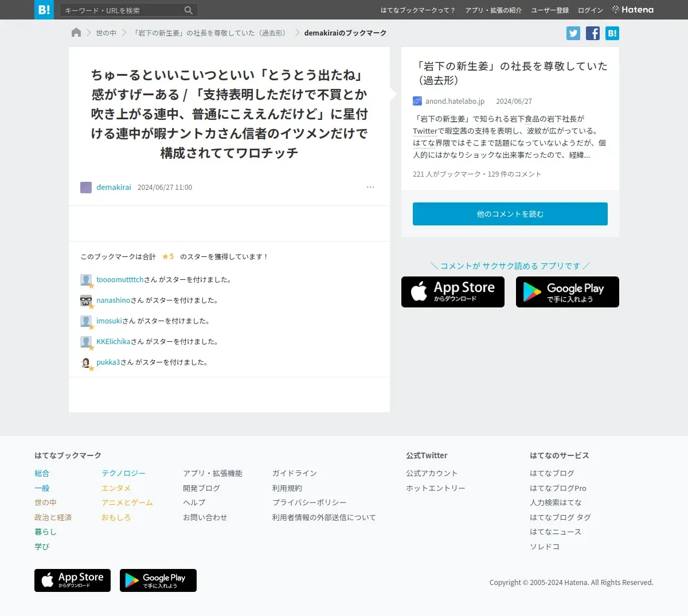Image resolution: width=688 pixels, height=616 pixels.
Task: Open 公式アカウント Twitter link
Action: click(x=432, y=473)
